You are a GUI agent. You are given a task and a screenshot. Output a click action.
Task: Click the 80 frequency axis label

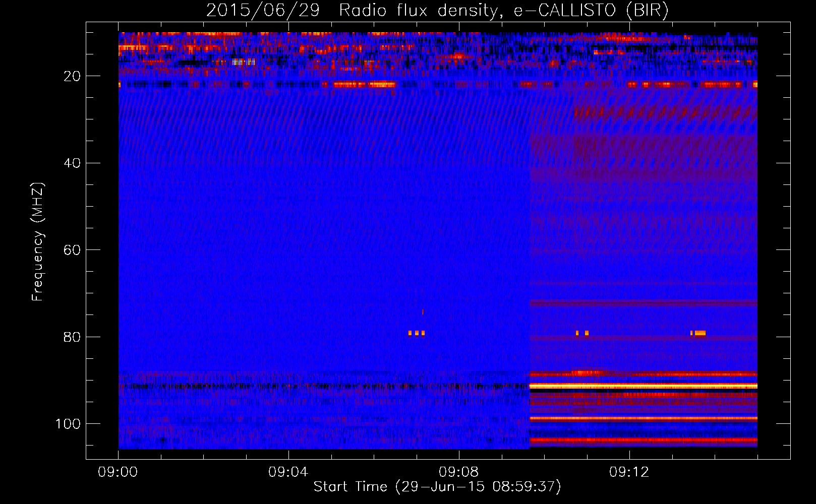72,337
